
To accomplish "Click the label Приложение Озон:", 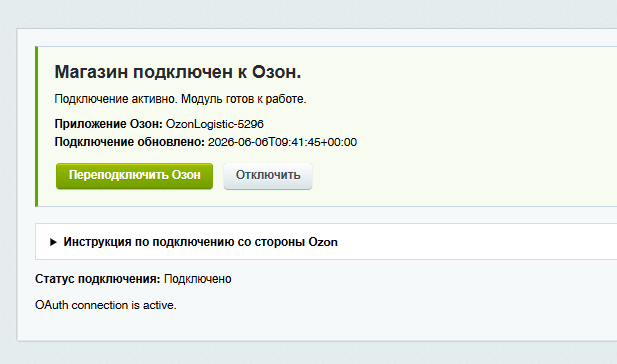I will click(108, 124).
